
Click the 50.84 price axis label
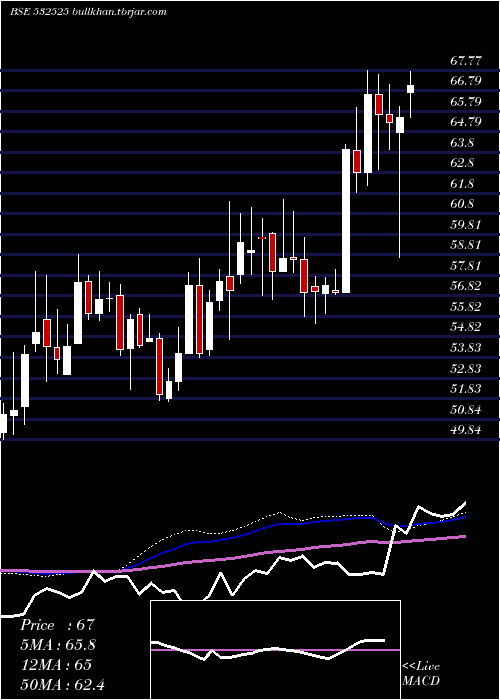point(466,409)
